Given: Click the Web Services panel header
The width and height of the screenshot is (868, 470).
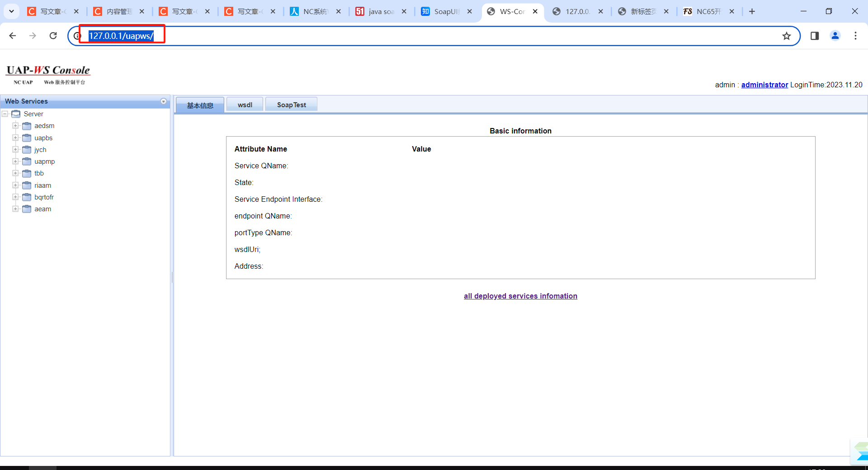Looking at the screenshot, I should click(x=85, y=101).
